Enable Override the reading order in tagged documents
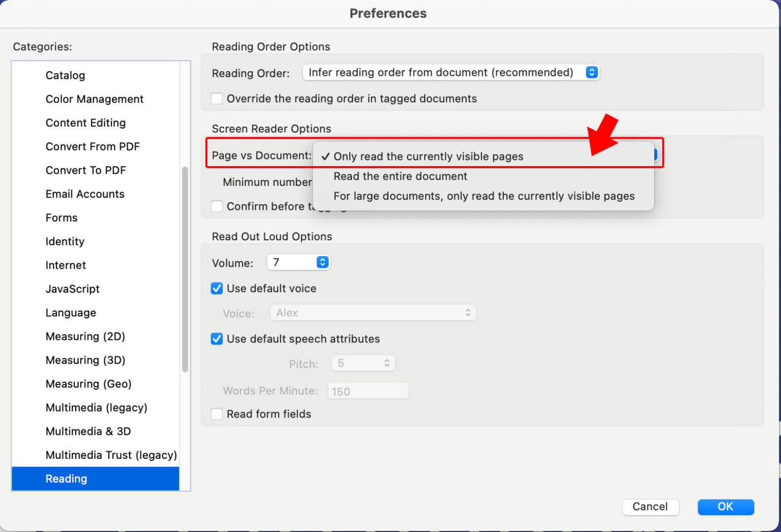Screen dimensions: 781x532 click(217, 98)
